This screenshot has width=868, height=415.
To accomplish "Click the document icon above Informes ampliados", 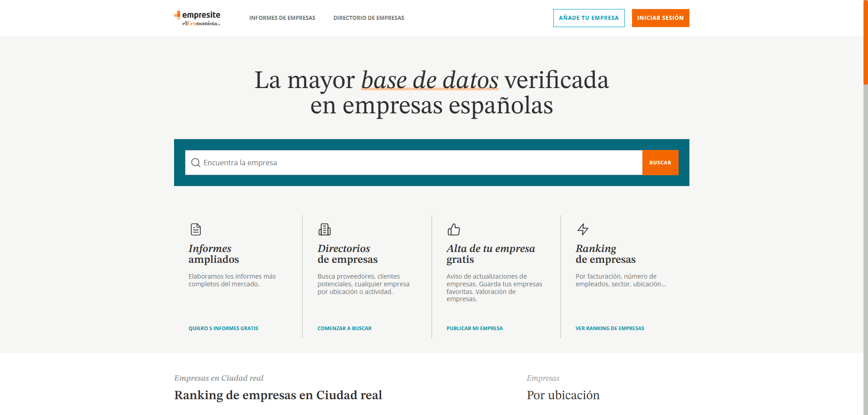I will pos(196,229).
